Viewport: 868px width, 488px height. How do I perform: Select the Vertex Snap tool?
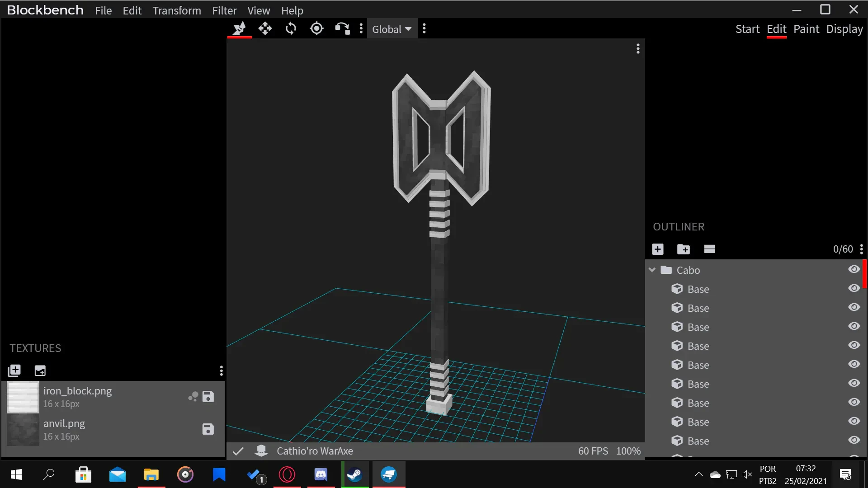point(342,28)
